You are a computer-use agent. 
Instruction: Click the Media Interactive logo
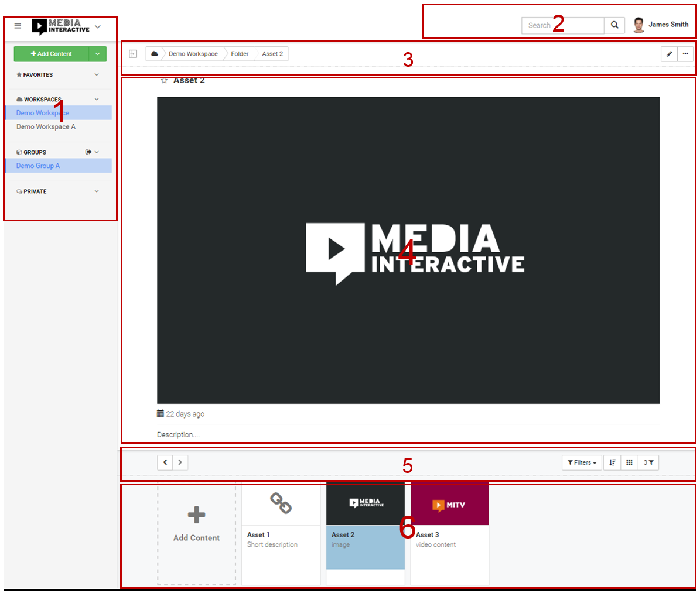(60, 26)
